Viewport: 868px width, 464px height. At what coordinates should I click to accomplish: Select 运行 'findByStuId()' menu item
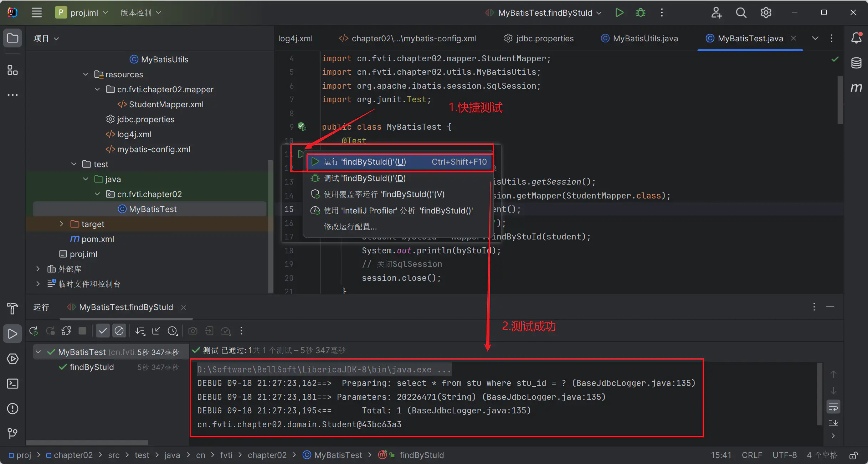click(x=399, y=162)
